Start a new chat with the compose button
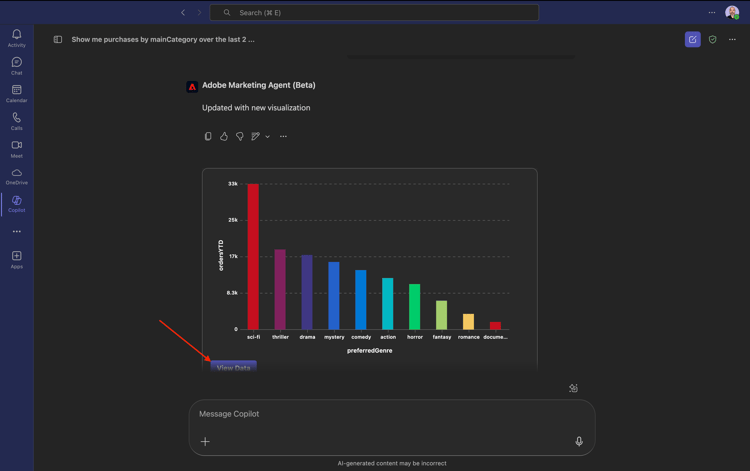The width and height of the screenshot is (750, 471). pyautogui.click(x=693, y=39)
